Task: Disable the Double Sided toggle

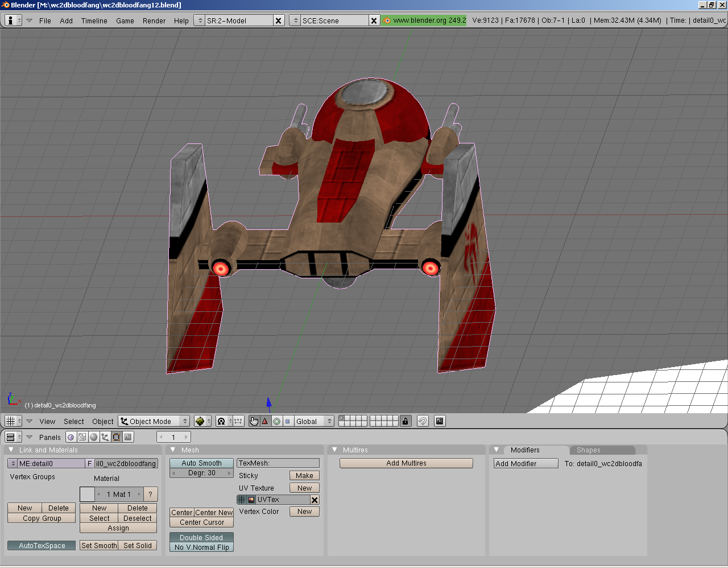Action: click(x=201, y=537)
